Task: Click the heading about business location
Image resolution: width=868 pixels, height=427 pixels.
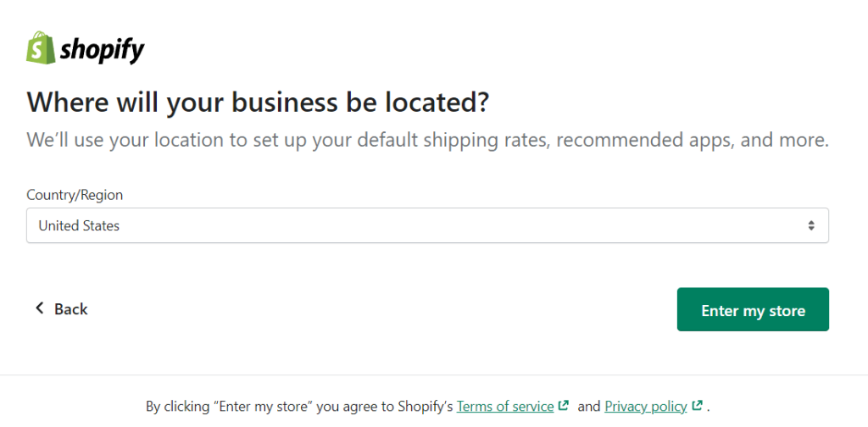Action: 258,103
